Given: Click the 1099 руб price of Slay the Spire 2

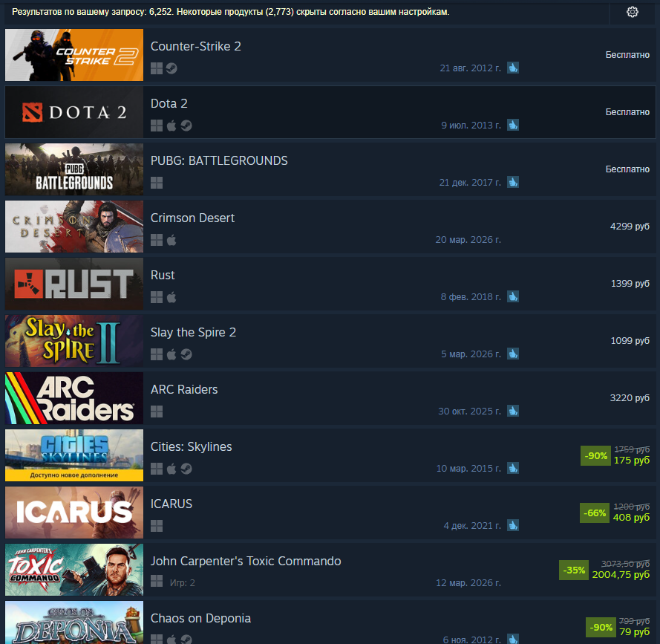Looking at the screenshot, I should (x=630, y=341).
